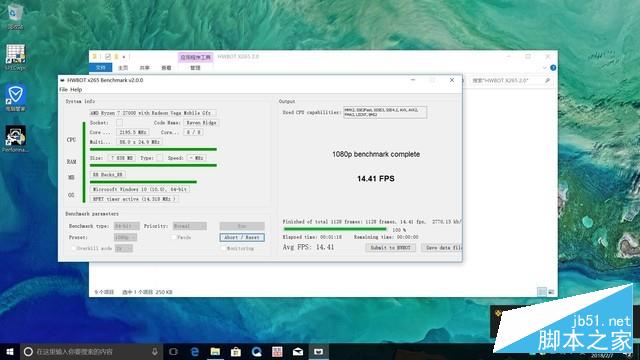The height and width of the screenshot is (360, 640).
Task: Open the quick access toolbar dropdown arrow
Action: point(124,57)
